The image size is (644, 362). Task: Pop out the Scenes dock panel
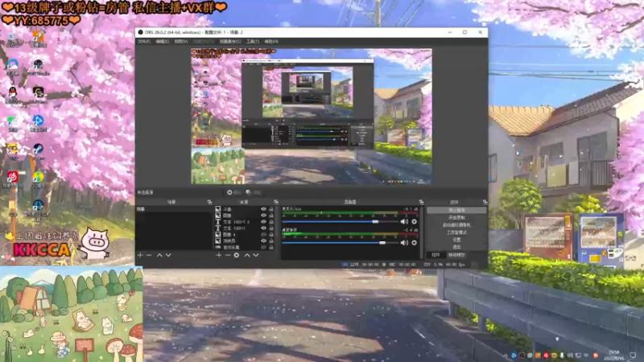pyautogui.click(x=209, y=203)
